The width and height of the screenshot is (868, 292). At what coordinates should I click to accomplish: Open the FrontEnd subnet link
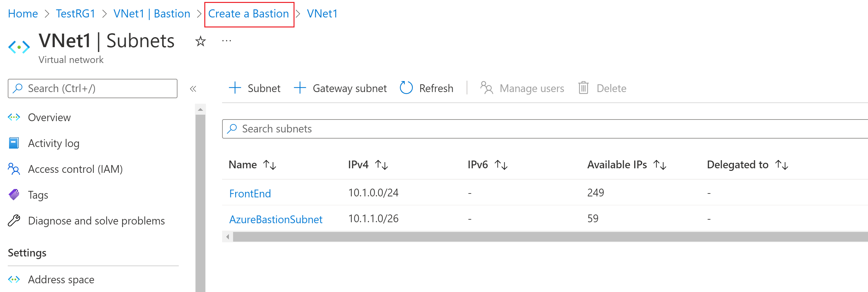250,194
